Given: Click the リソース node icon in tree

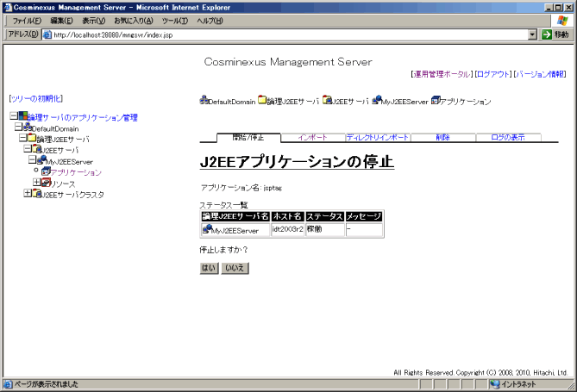Looking at the screenshot, I should [x=46, y=182].
